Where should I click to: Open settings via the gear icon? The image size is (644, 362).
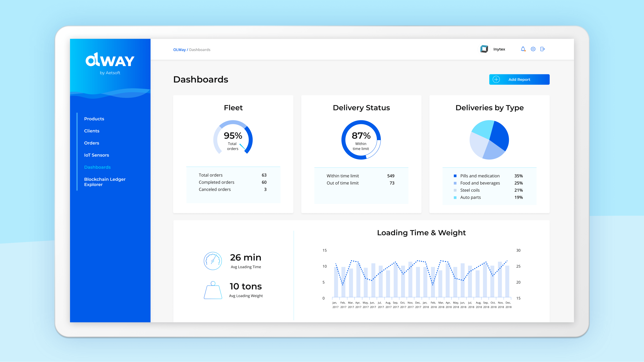point(533,49)
